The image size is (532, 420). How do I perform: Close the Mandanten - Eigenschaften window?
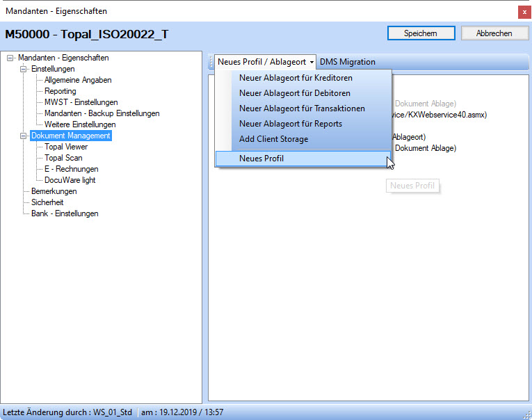click(523, 12)
